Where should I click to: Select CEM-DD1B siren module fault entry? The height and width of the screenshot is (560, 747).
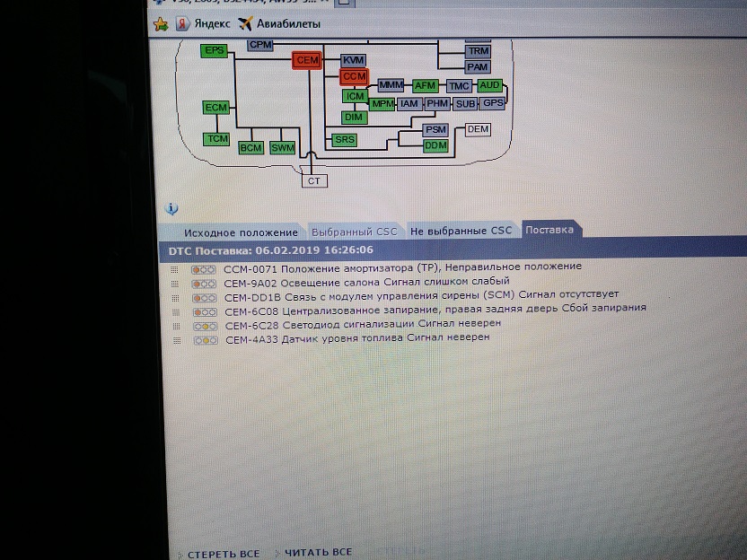pyautogui.click(x=420, y=295)
